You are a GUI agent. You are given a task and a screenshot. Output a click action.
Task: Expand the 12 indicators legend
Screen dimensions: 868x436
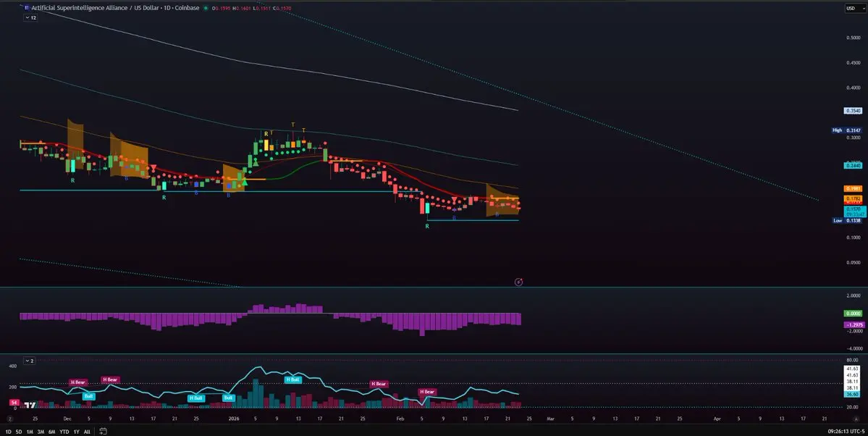30,17
